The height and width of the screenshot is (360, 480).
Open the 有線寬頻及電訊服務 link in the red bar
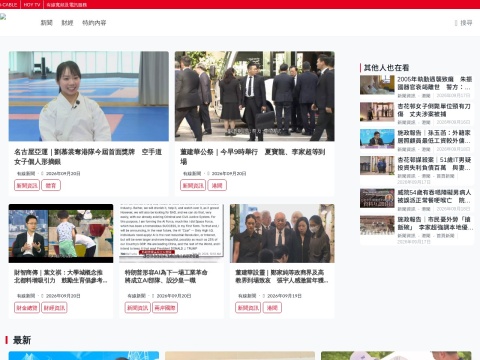[67, 5]
